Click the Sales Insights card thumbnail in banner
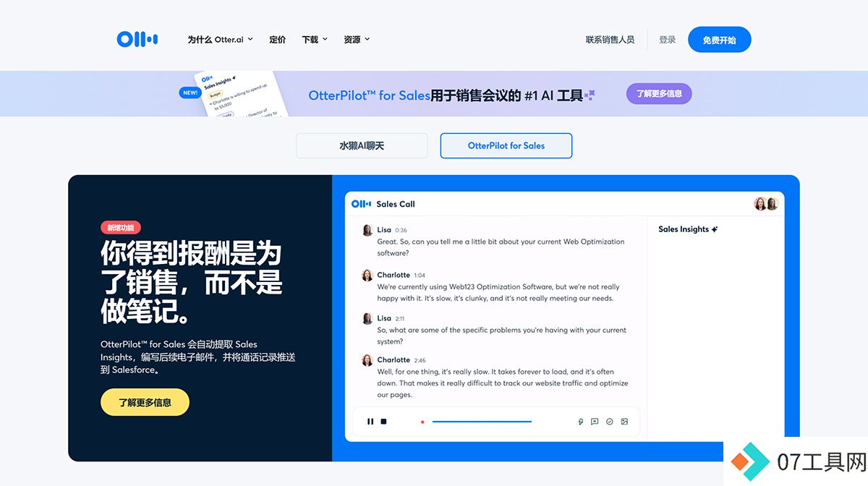The width and height of the screenshot is (868, 486). pyautogui.click(x=242, y=93)
